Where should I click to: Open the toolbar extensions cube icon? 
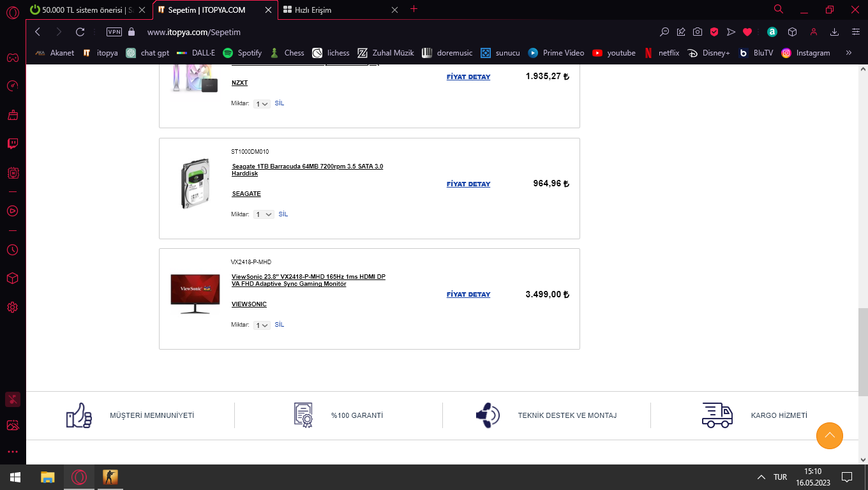pyautogui.click(x=792, y=32)
